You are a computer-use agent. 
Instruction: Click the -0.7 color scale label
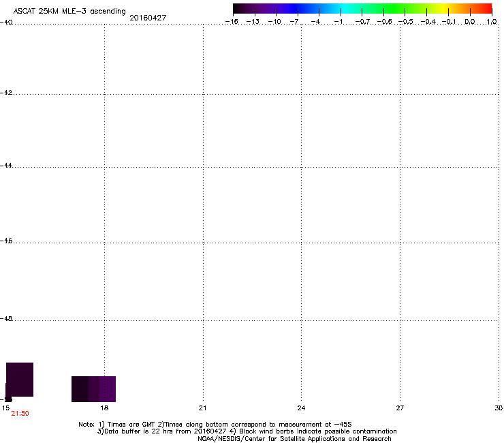click(362, 22)
